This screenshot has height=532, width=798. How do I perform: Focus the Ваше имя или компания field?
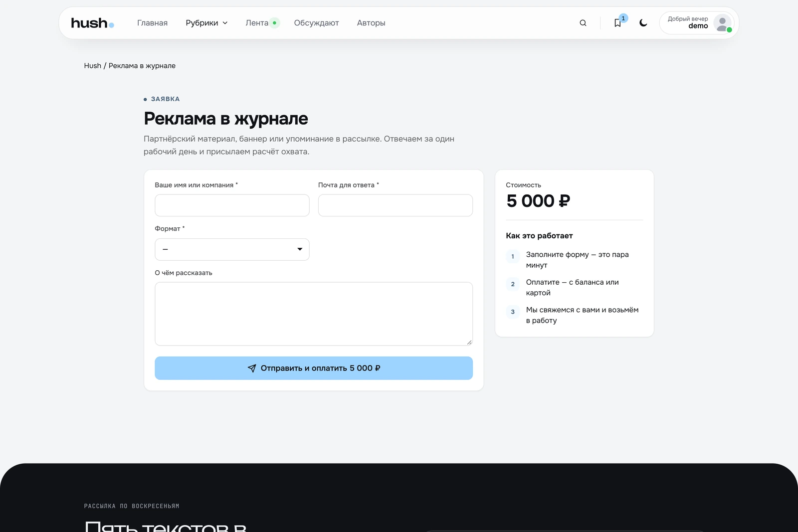(x=232, y=205)
